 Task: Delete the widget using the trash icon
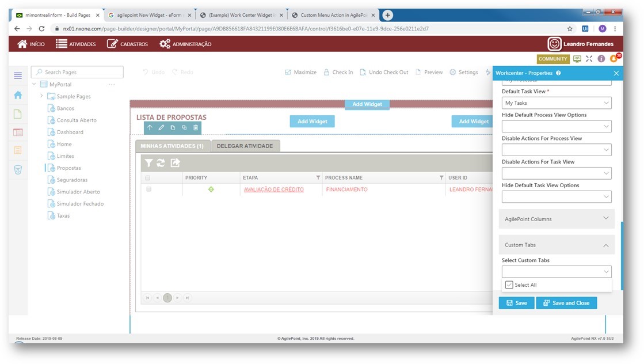pyautogui.click(x=196, y=128)
